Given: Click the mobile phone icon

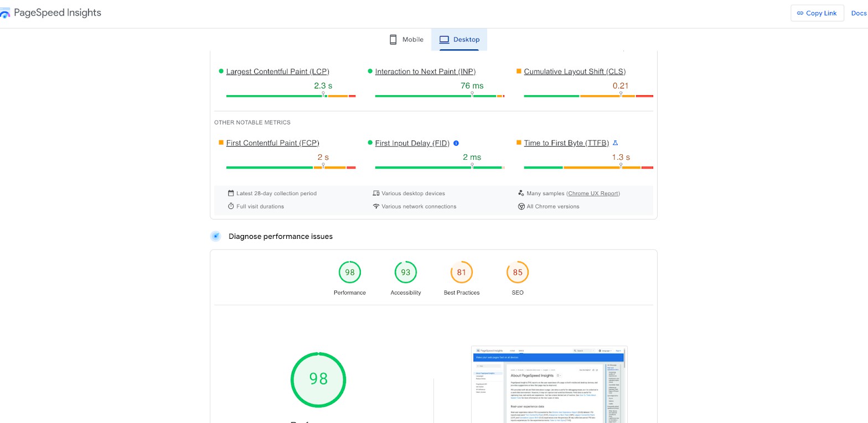Looking at the screenshot, I should (x=393, y=39).
